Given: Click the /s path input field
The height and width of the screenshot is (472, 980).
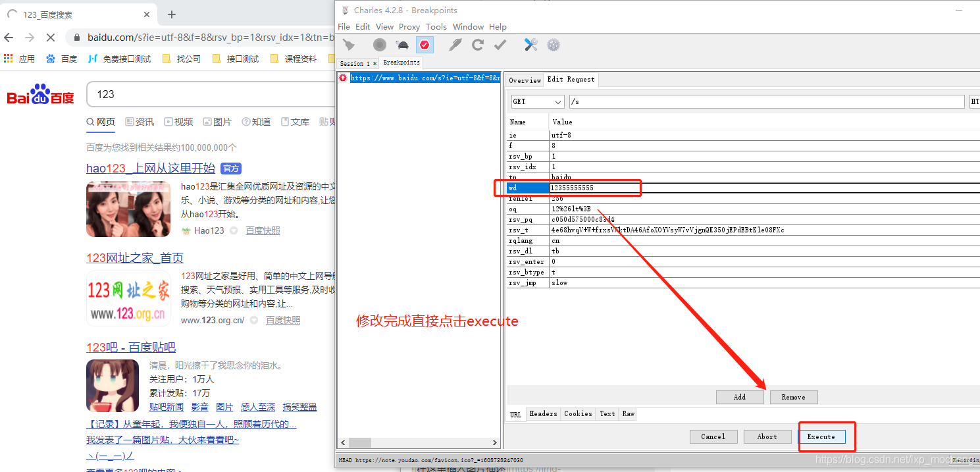Looking at the screenshot, I should [766, 102].
